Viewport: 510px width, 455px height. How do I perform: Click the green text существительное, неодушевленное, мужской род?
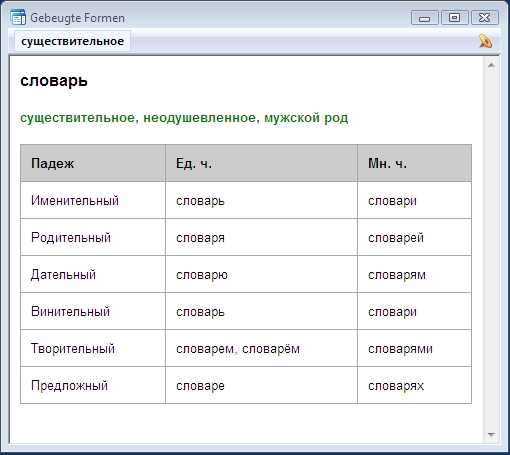point(184,118)
